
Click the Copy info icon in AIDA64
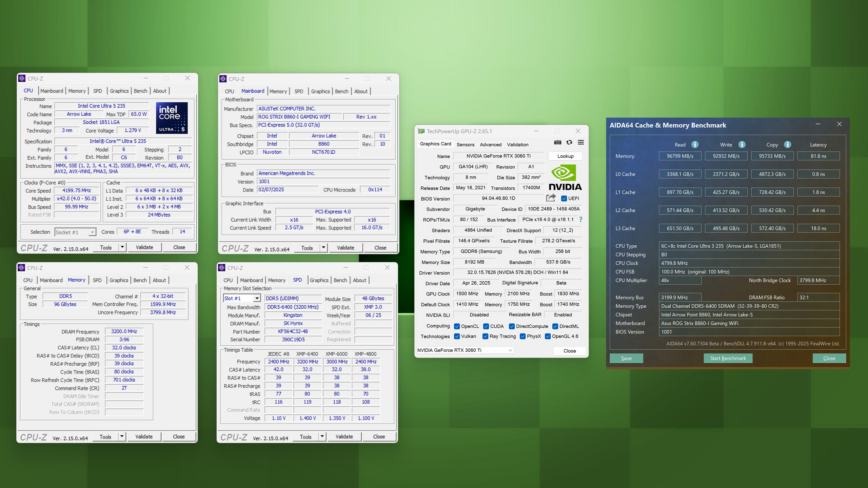point(788,145)
